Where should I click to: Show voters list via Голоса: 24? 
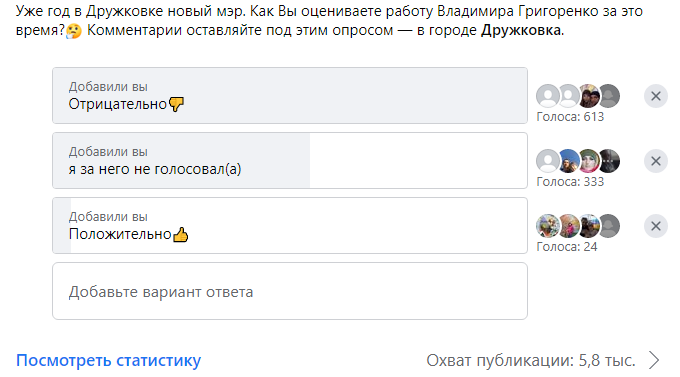tap(567, 247)
